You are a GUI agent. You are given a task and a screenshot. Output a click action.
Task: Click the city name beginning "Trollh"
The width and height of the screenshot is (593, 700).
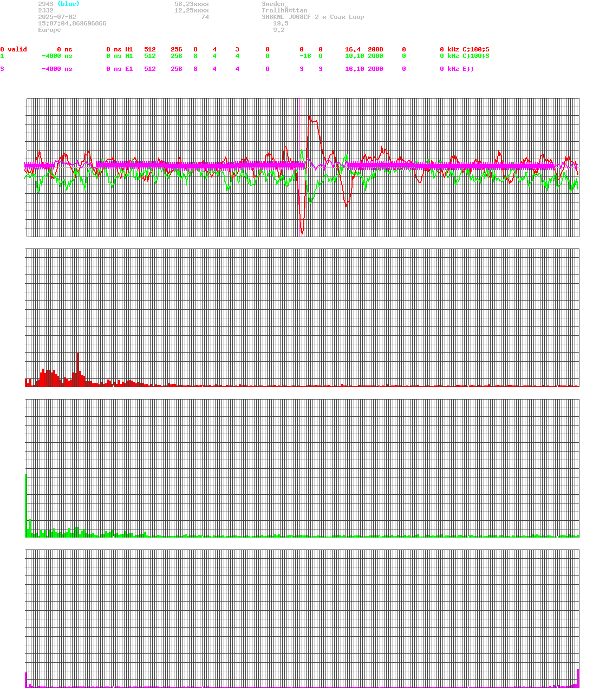coord(284,10)
